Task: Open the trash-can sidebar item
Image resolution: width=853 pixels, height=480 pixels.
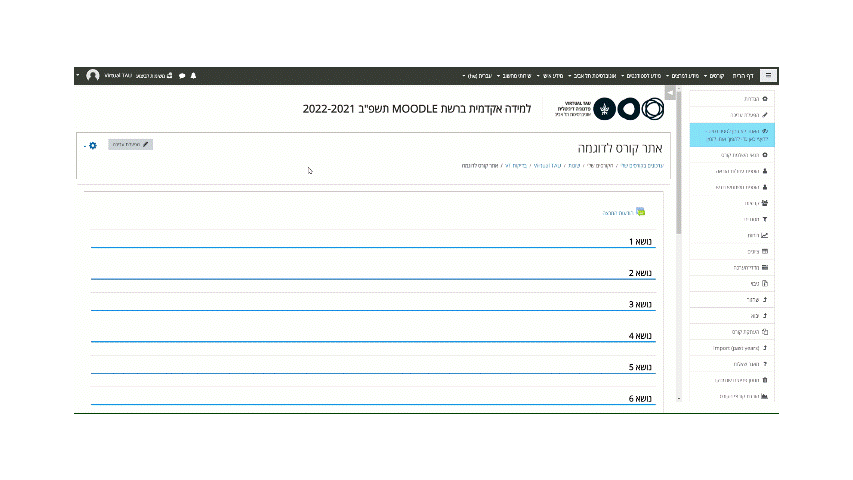Action: point(732,380)
